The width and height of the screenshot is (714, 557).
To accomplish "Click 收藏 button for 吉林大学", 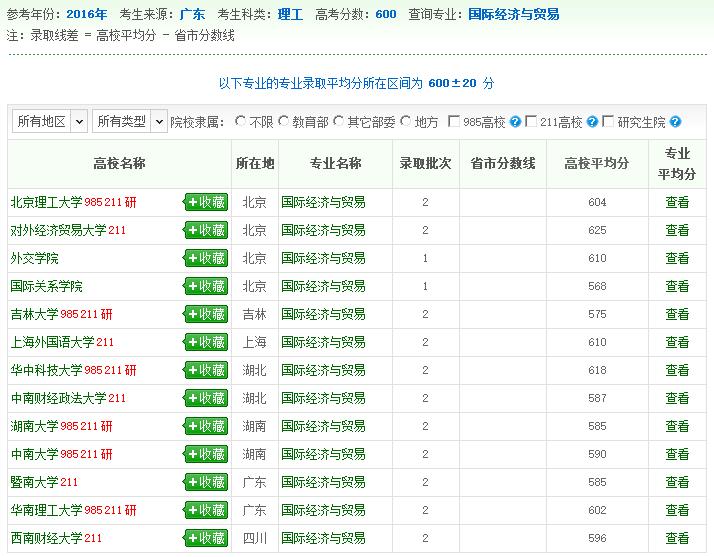I will [206, 314].
